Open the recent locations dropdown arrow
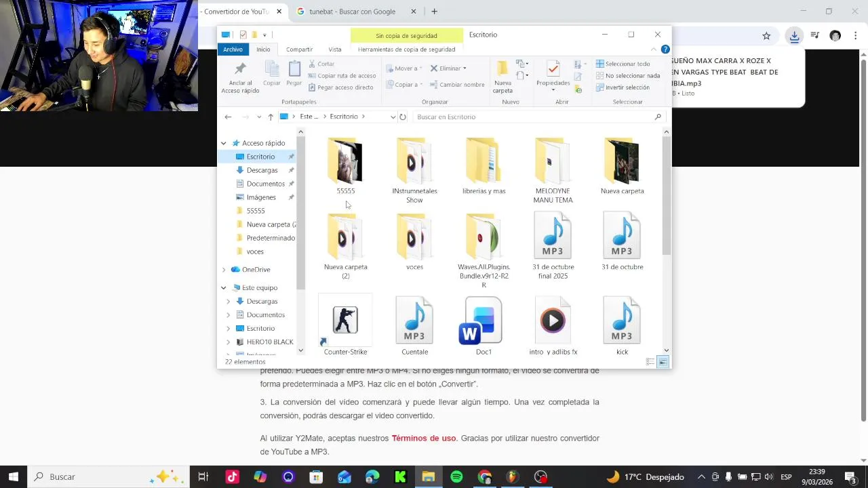Viewport: 868px width, 488px height. [x=258, y=117]
